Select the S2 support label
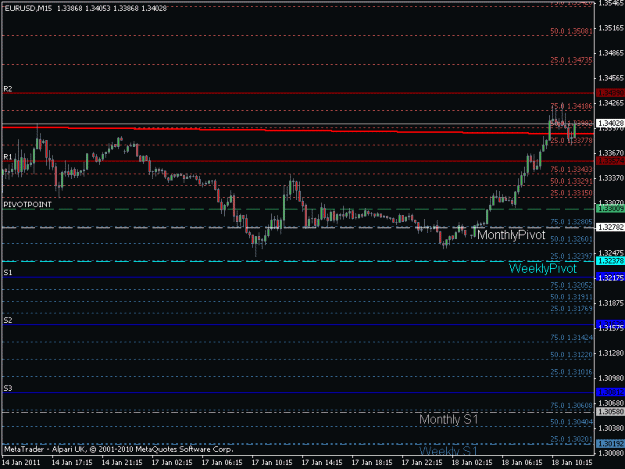Viewport: 625px width, 469px height. [x=8, y=320]
